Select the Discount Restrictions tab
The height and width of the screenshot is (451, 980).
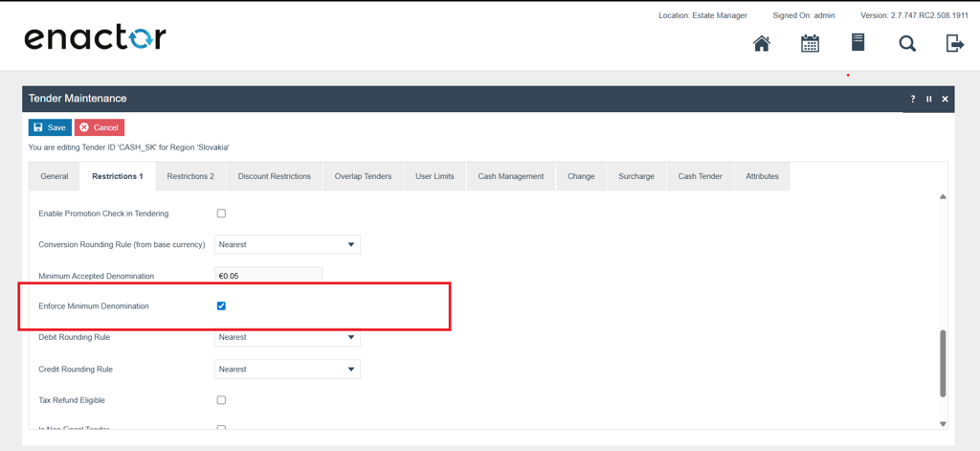(274, 176)
